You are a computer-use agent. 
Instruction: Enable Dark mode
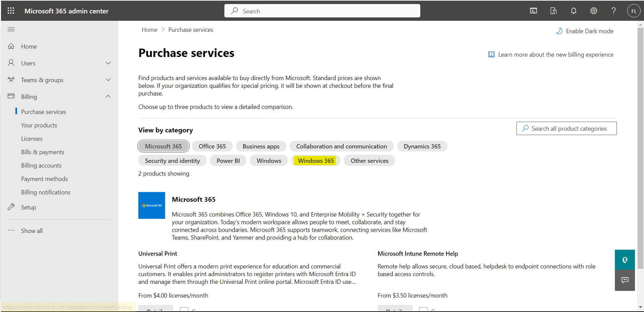click(x=585, y=31)
